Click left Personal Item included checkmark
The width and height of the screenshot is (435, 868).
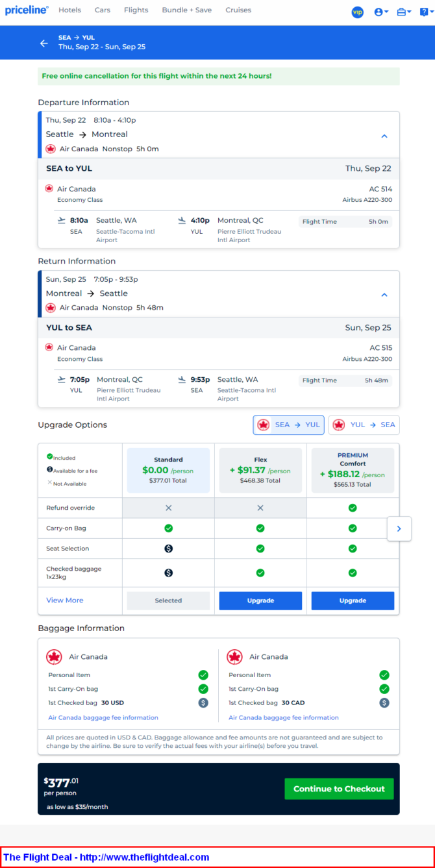click(203, 675)
